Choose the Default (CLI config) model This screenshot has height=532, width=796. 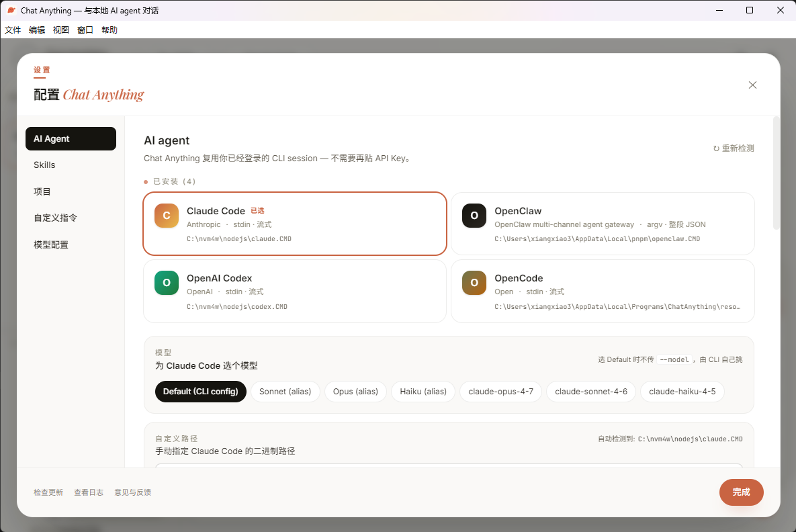201,392
